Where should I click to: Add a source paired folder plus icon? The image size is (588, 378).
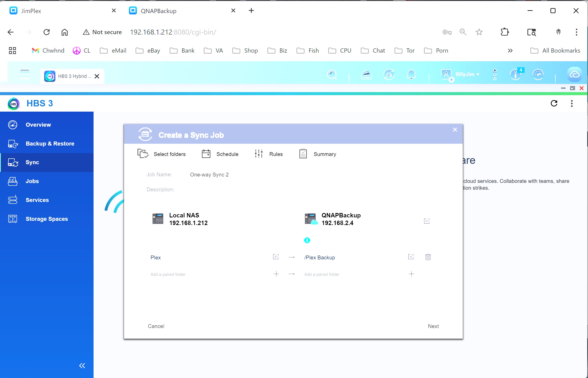pos(276,274)
